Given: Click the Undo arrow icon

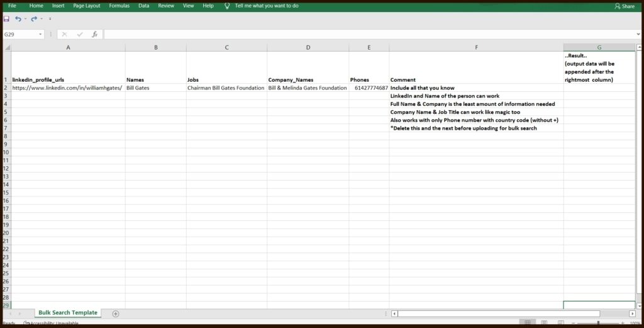Looking at the screenshot, I should 18,19.
